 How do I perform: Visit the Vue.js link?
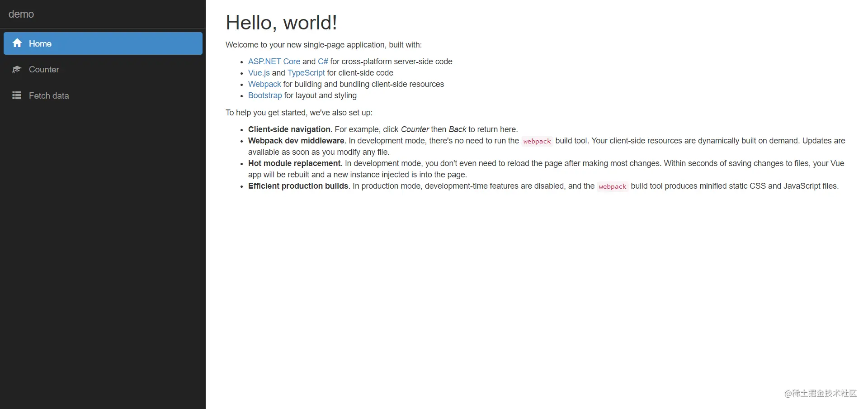click(259, 73)
